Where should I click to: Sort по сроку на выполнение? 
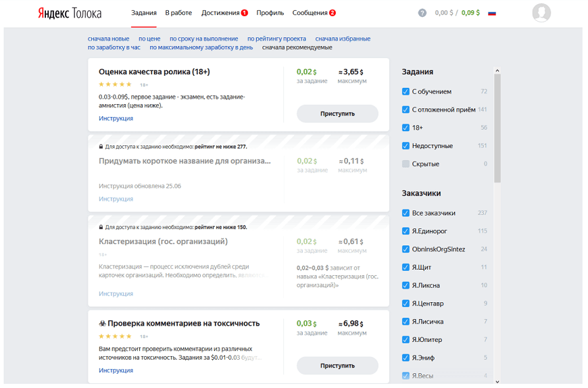click(x=203, y=39)
